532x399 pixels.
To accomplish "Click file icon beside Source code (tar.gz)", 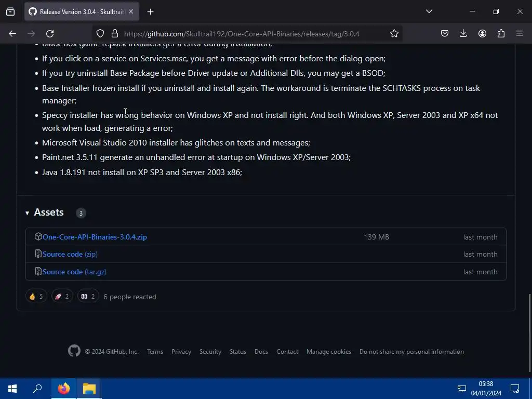I will pyautogui.click(x=38, y=271).
